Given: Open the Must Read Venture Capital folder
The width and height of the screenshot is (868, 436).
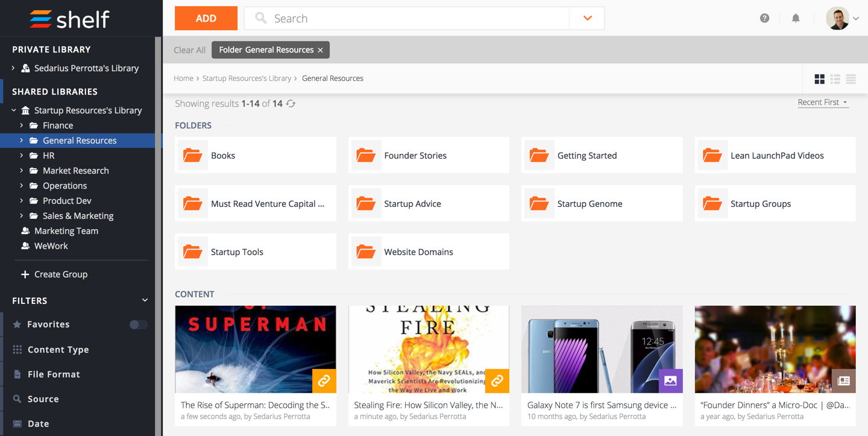Looking at the screenshot, I should pos(256,203).
